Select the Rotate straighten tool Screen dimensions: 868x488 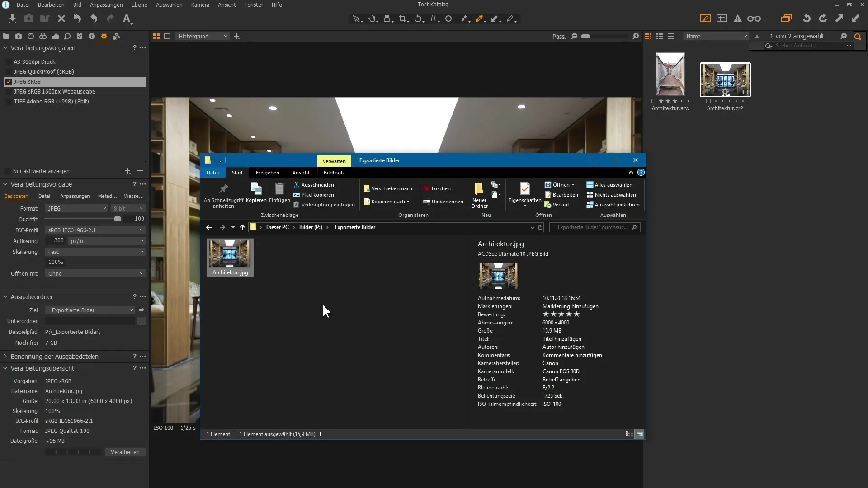419,19
